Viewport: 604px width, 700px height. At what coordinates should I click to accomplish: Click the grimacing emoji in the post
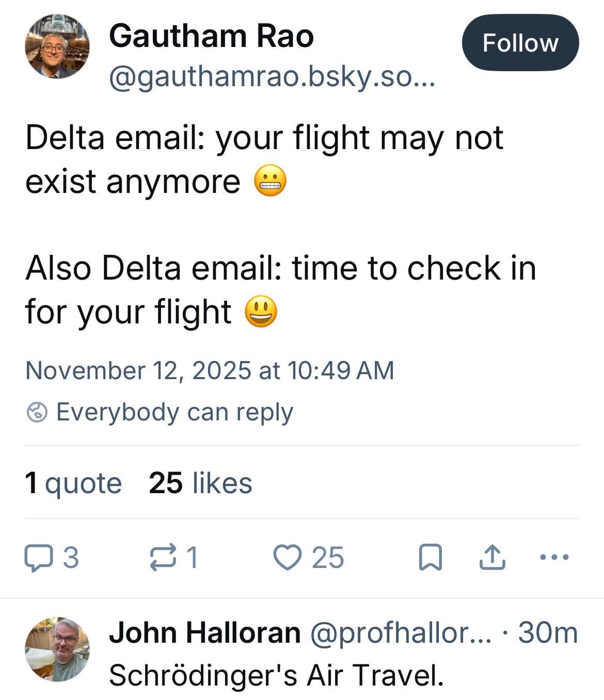[270, 182]
